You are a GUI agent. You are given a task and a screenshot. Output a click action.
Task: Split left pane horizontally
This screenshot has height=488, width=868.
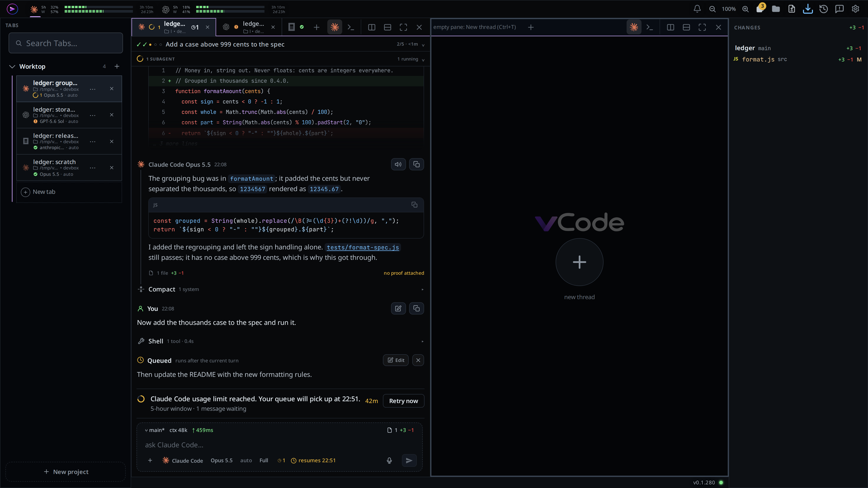click(387, 27)
